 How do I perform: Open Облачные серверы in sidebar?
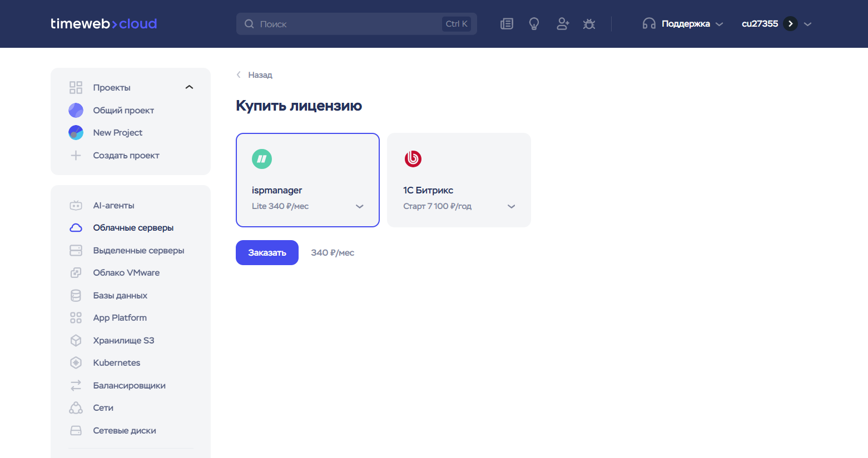(x=133, y=228)
